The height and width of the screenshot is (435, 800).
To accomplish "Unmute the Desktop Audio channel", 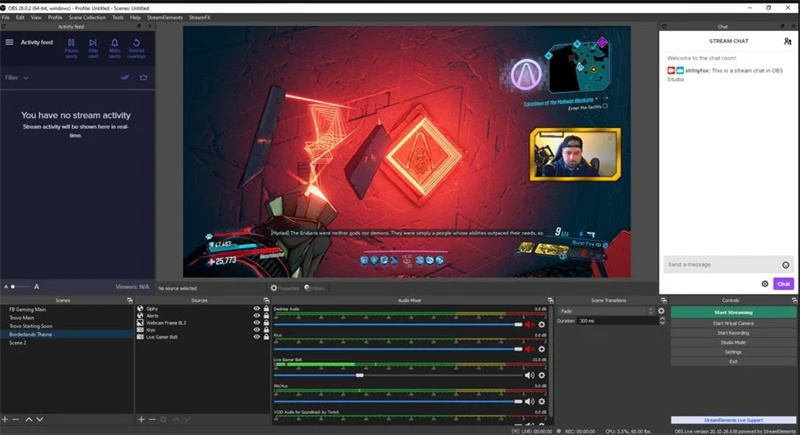I will click(530, 324).
